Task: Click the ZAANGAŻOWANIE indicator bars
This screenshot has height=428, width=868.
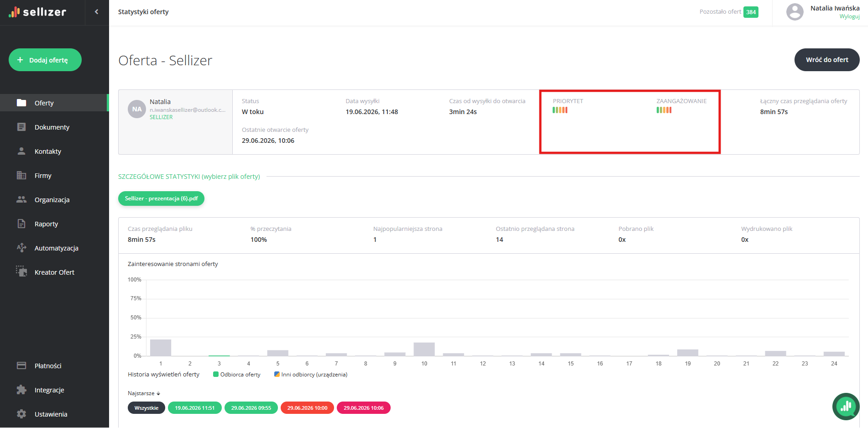Action: pyautogui.click(x=664, y=110)
